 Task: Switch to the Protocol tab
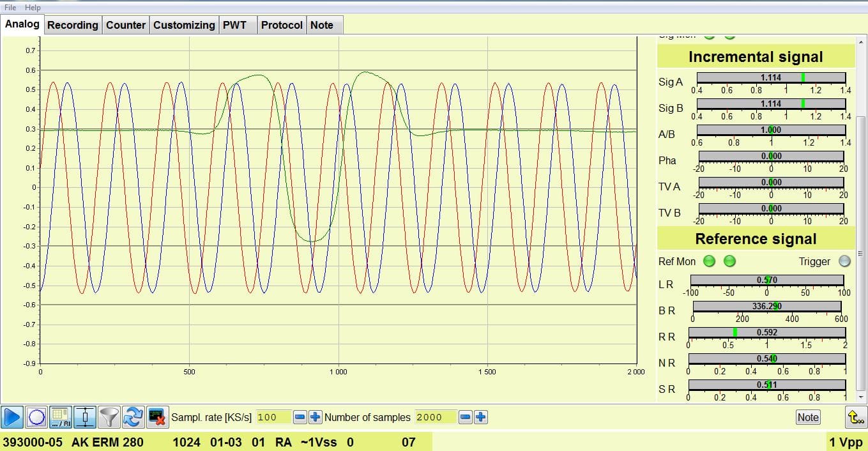click(282, 25)
